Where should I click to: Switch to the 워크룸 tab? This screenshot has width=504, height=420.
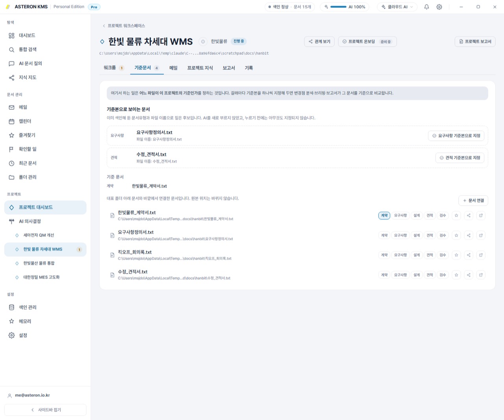pos(114,68)
